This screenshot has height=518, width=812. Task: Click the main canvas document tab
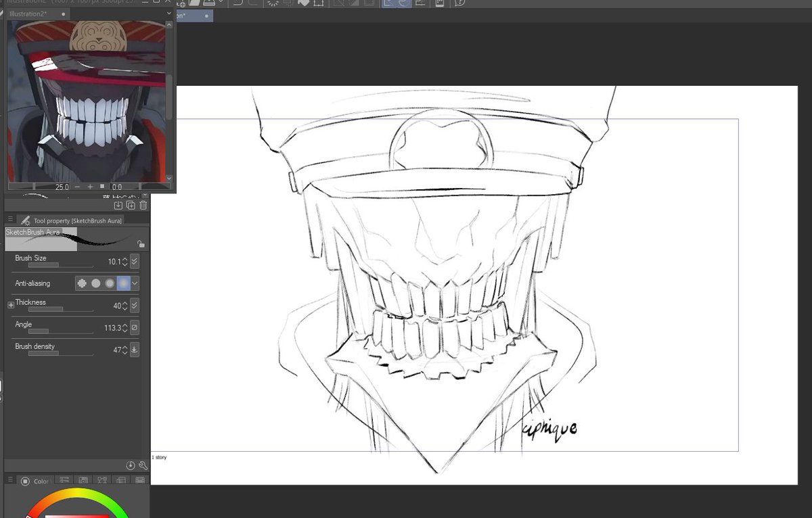[x=195, y=14]
